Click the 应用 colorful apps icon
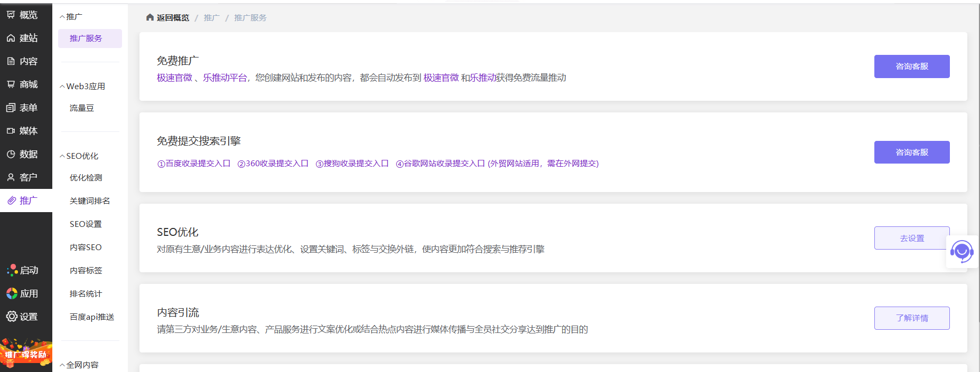Screen dimensions: 980x372 pos(12,293)
